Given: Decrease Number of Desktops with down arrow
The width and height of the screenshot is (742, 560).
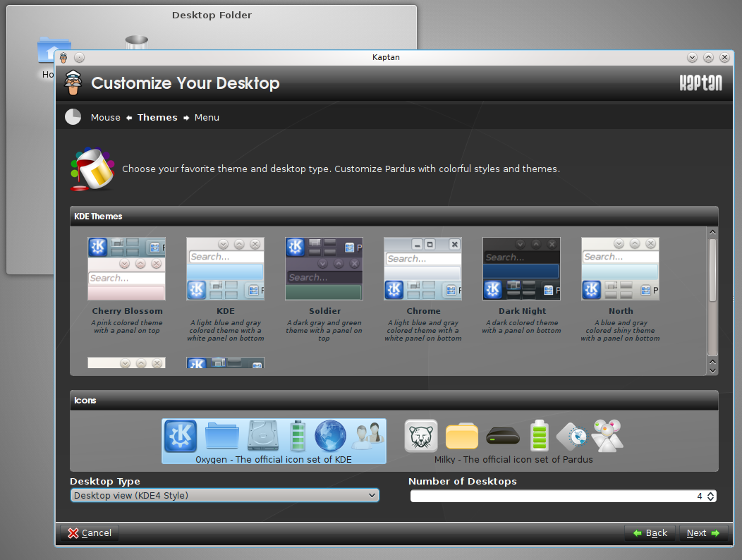Looking at the screenshot, I should point(711,499).
